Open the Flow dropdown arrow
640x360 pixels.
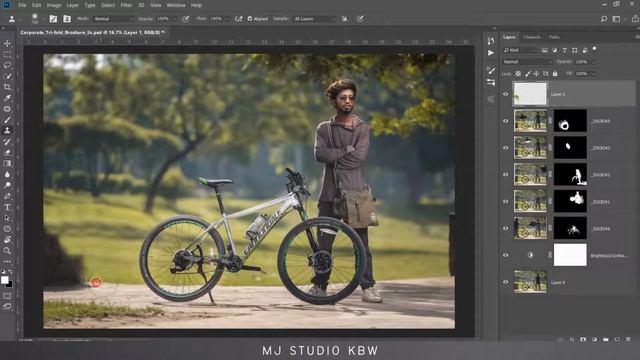pyautogui.click(x=227, y=19)
